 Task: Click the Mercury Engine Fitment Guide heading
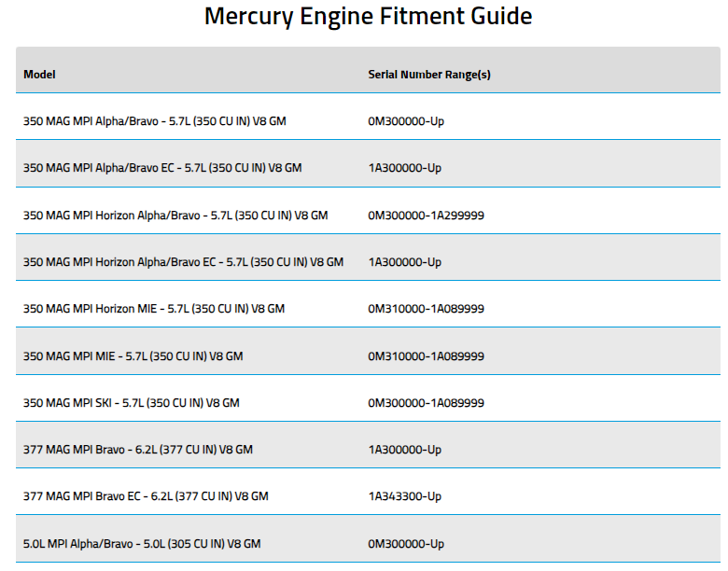368,17
